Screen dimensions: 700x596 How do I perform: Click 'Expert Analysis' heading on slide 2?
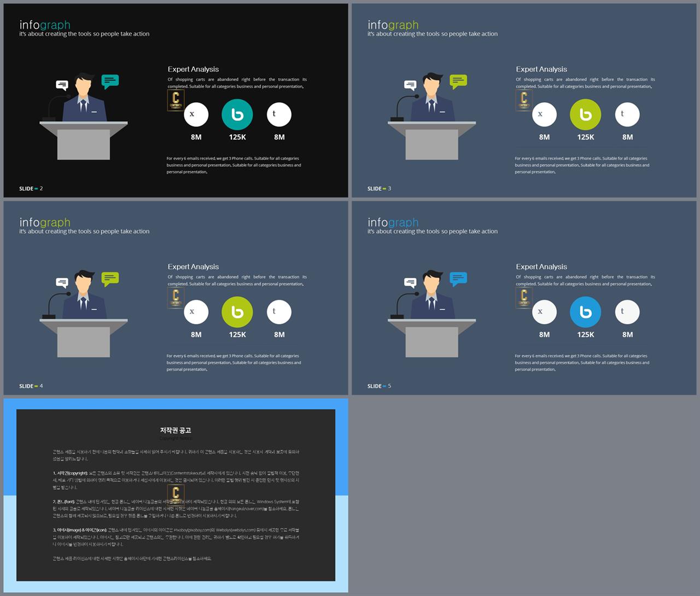tap(193, 69)
